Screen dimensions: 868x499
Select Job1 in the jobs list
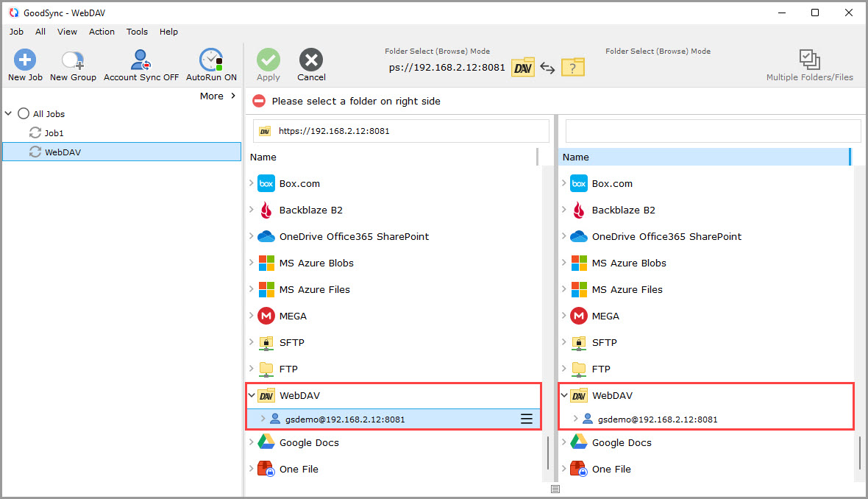(54, 133)
